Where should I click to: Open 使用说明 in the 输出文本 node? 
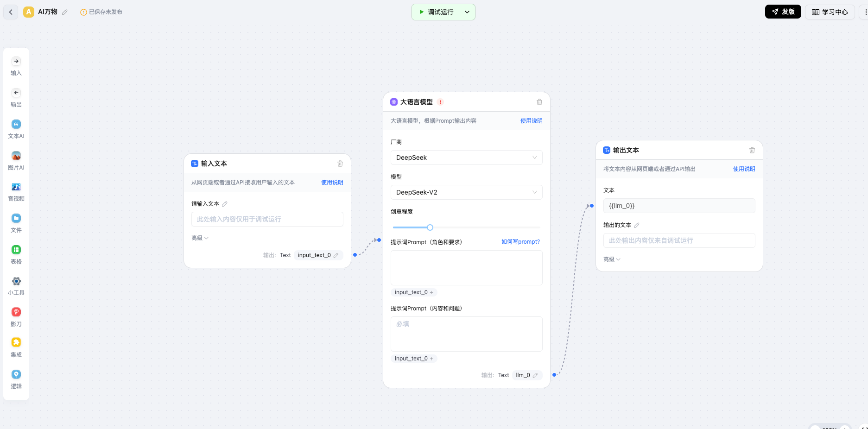coord(744,169)
